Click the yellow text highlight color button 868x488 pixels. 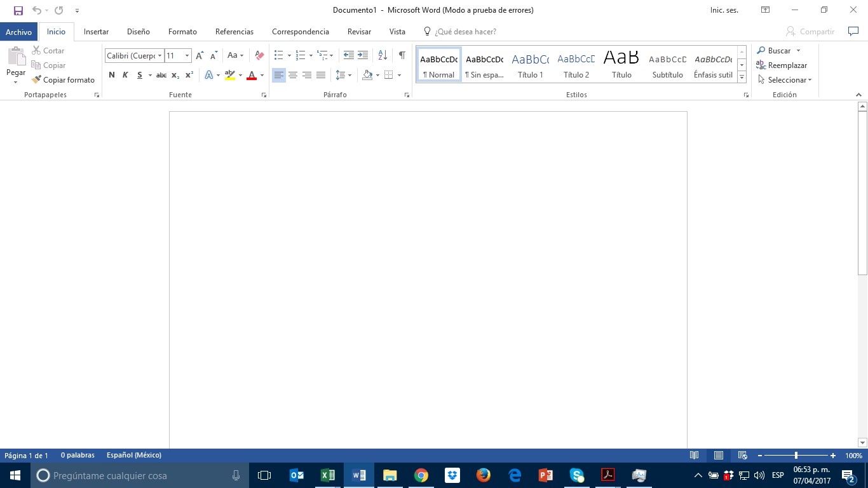[x=230, y=75]
